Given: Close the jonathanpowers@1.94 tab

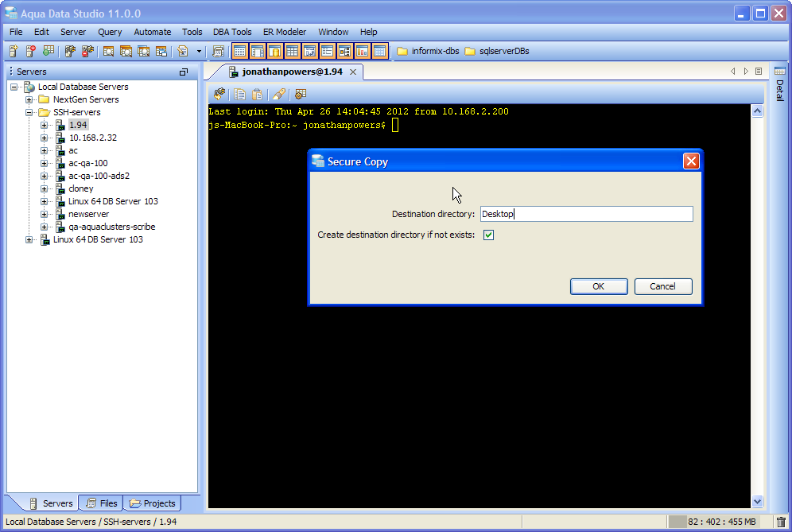Looking at the screenshot, I should (353, 72).
